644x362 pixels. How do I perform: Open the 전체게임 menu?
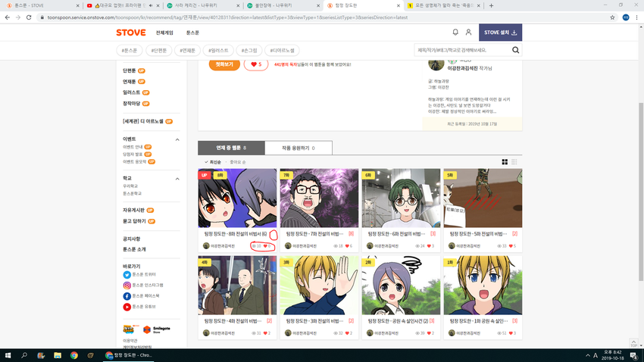point(164,33)
